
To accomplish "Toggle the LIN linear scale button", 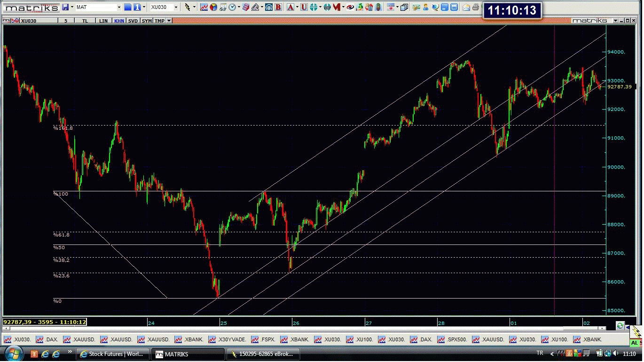I will point(103,21).
